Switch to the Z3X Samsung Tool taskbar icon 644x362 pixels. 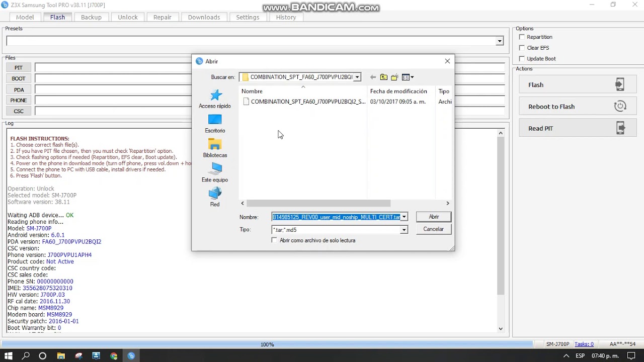tap(131, 356)
